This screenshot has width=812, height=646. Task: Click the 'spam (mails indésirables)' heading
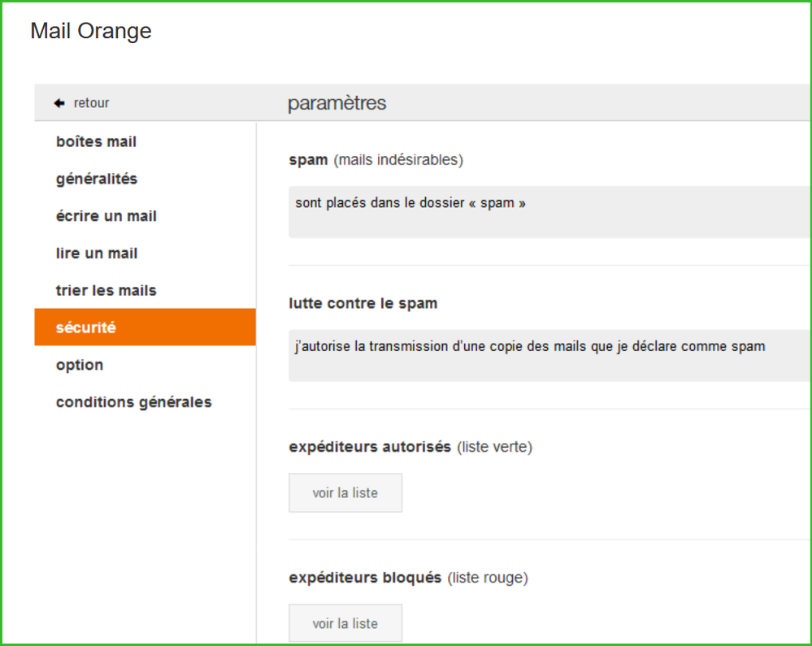376,160
